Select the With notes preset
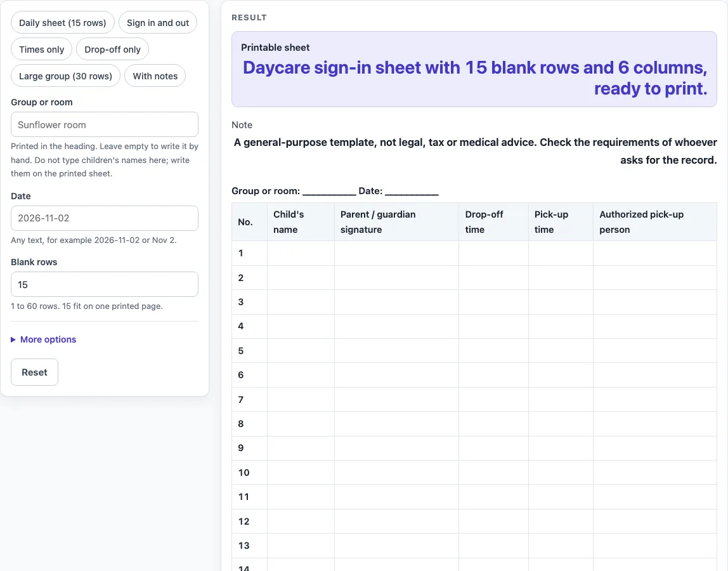The image size is (728, 571). [155, 75]
